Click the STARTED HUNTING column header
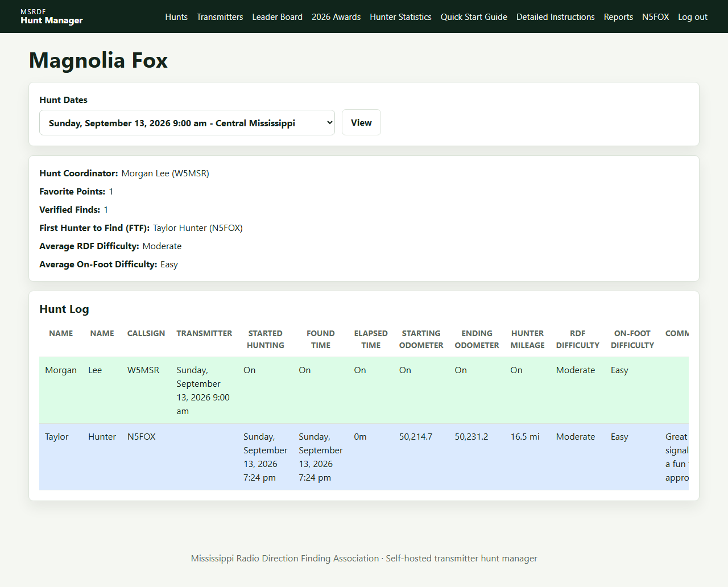Image resolution: width=728 pixels, height=587 pixels. (266, 340)
